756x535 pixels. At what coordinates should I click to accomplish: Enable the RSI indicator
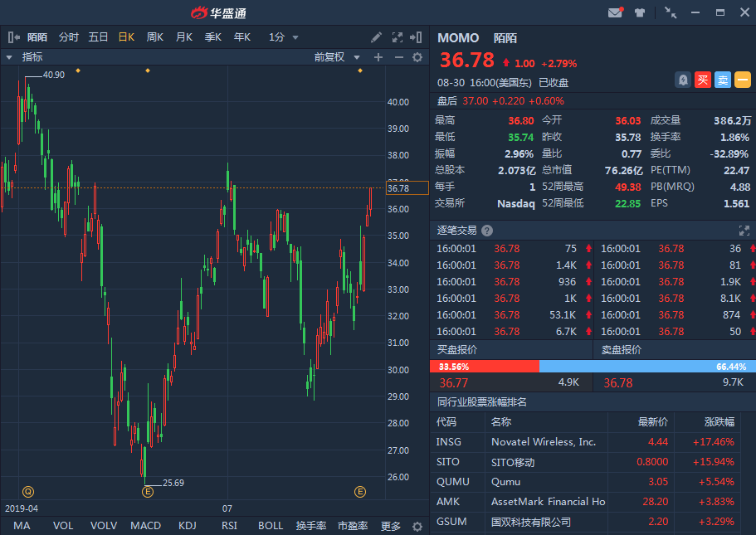click(x=230, y=526)
